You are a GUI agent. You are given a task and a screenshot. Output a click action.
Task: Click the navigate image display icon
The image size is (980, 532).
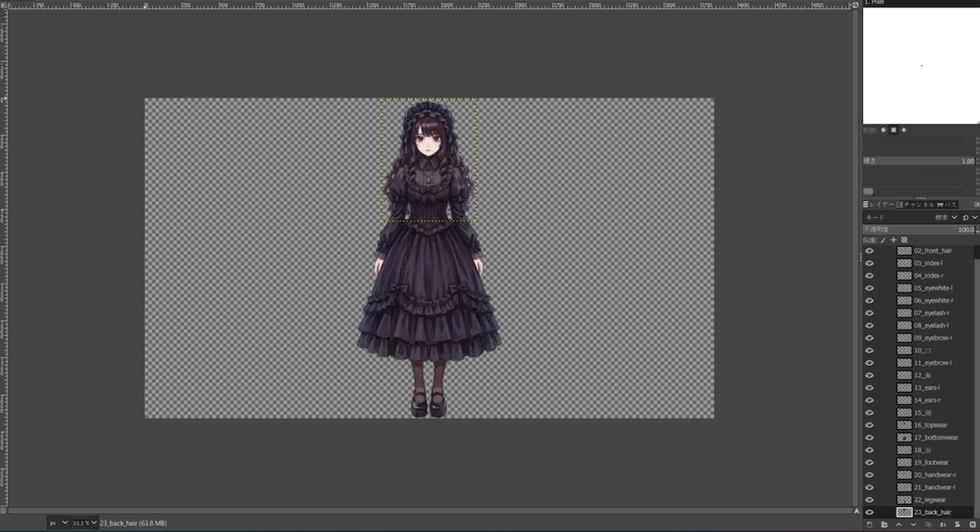point(856,511)
